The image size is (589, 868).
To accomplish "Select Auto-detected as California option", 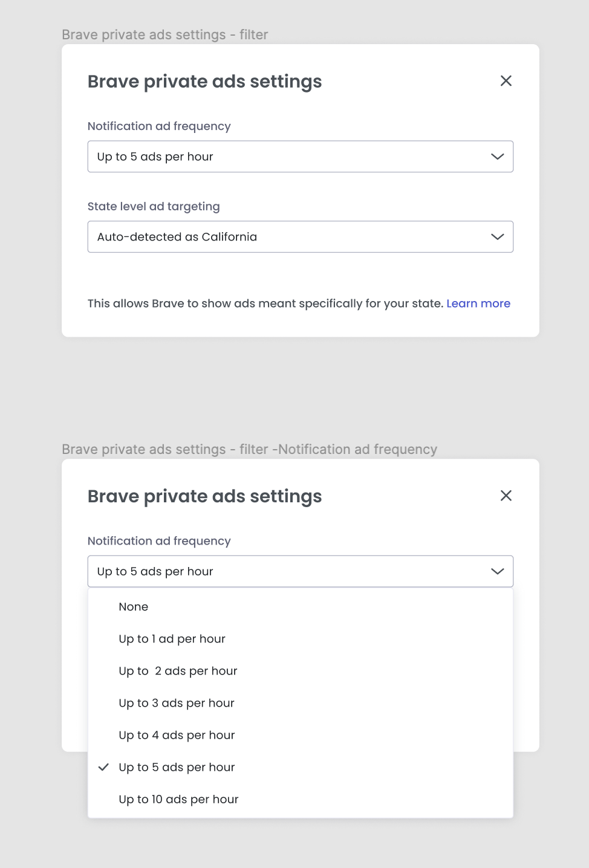I will (x=177, y=236).
